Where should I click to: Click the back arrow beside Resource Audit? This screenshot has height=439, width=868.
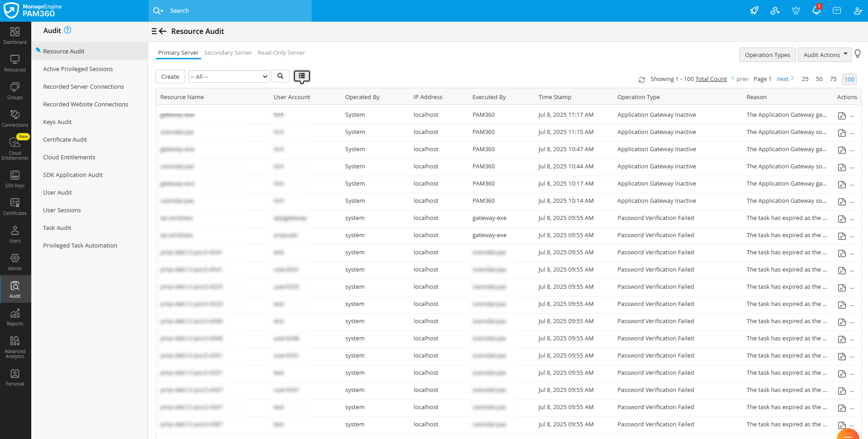point(163,31)
